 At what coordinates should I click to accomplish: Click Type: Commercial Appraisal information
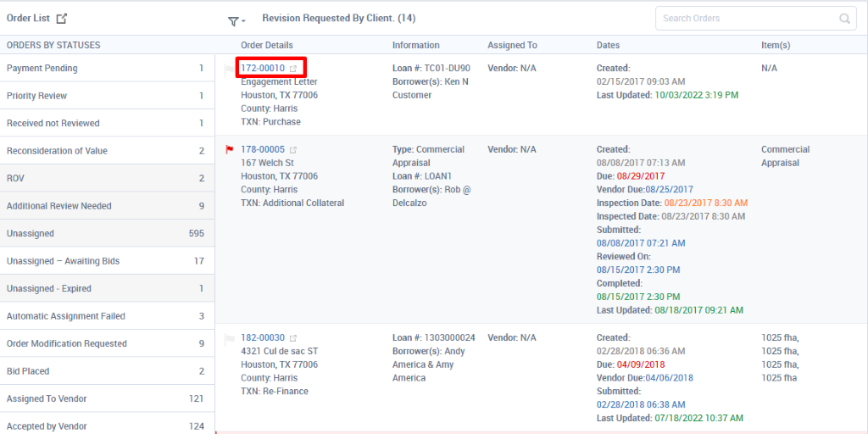click(x=428, y=156)
